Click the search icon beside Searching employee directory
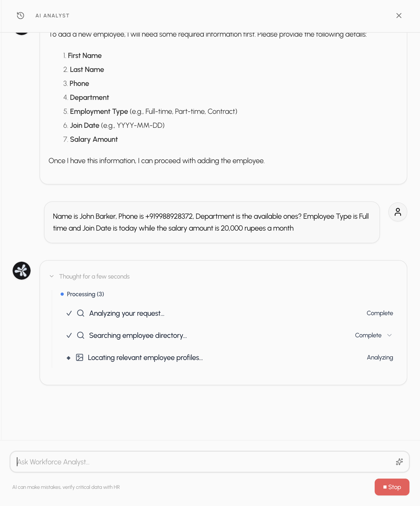Viewport: 420px width, 506px height. click(x=80, y=335)
